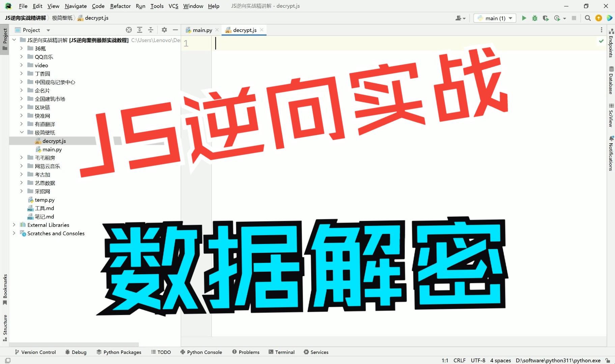The image size is (615, 364).
Task: Change line separator CRLF in status bar
Action: 459,360
